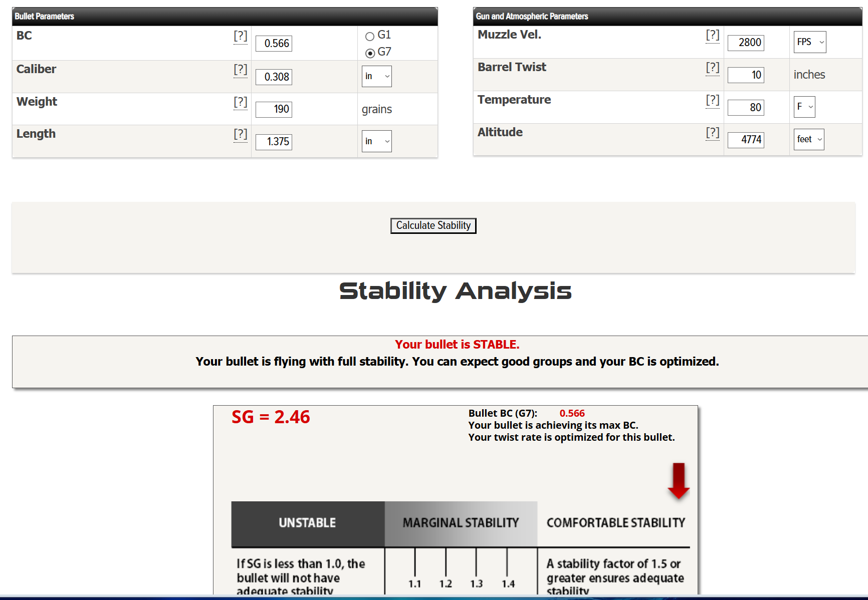Open the muzzle velocity FPS dropdown
This screenshot has height=600, width=868.
[810, 42]
